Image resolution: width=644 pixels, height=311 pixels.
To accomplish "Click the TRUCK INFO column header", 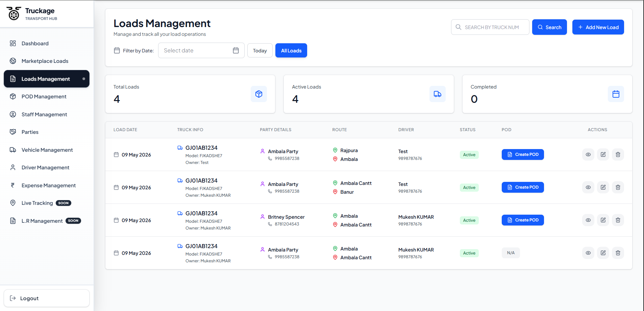I will click(190, 130).
